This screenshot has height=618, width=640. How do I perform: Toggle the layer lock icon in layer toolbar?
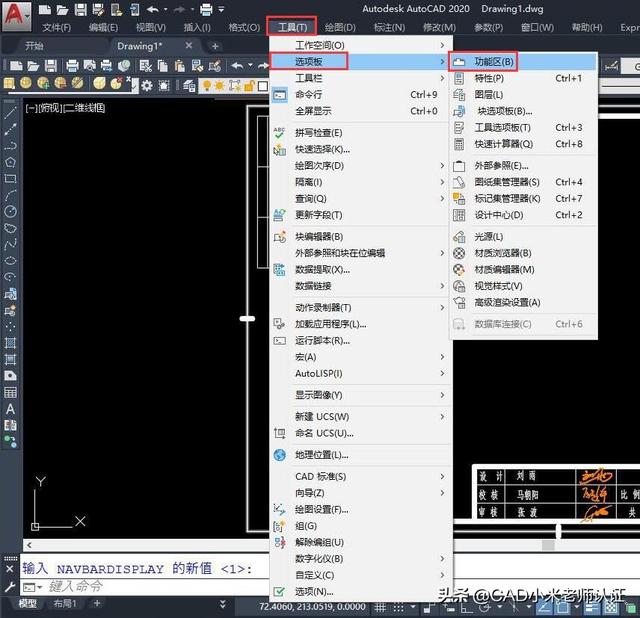coord(248,86)
